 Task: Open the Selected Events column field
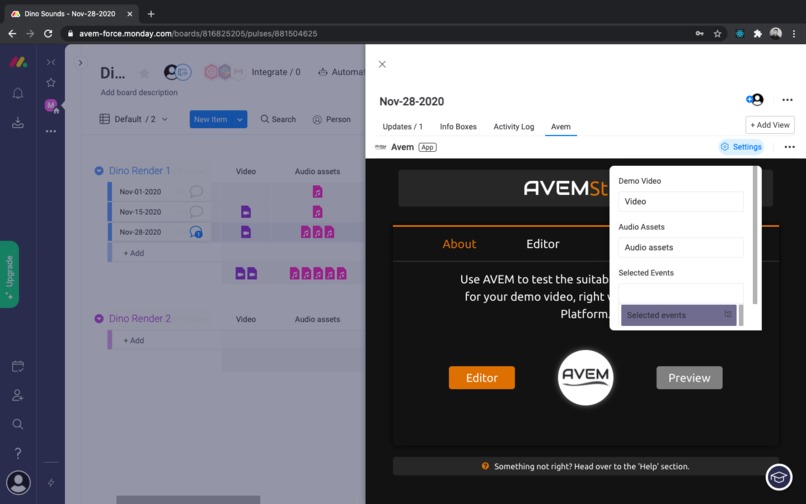[681, 293]
